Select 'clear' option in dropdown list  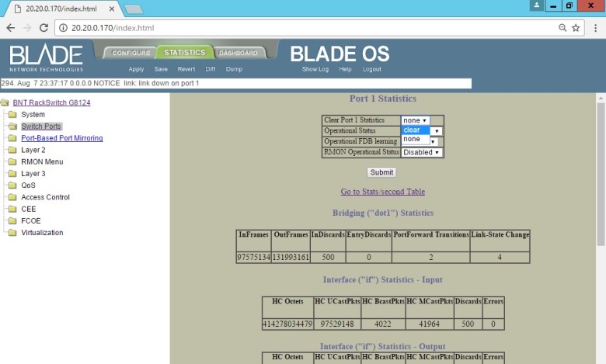click(x=412, y=130)
